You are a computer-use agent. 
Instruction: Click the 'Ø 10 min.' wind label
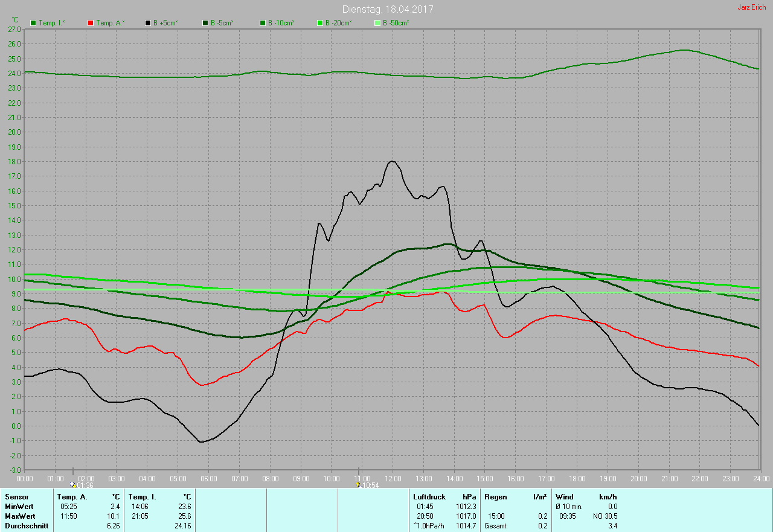[x=569, y=507]
